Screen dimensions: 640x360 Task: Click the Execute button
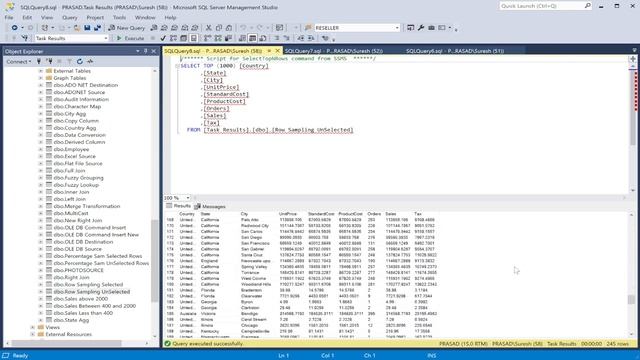(130, 38)
